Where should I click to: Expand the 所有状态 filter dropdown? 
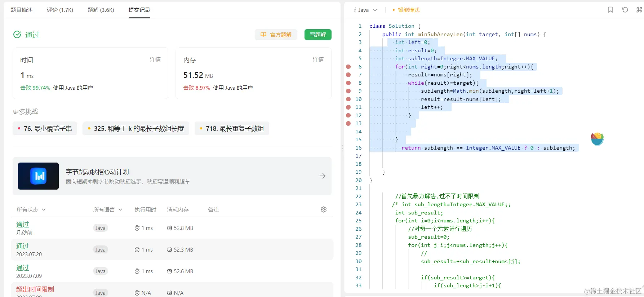tap(31, 209)
